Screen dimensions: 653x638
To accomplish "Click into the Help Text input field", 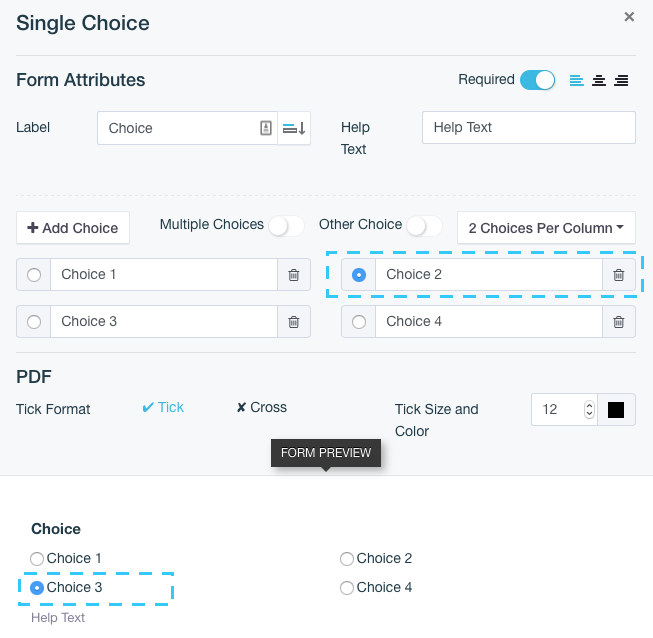I will pos(529,127).
